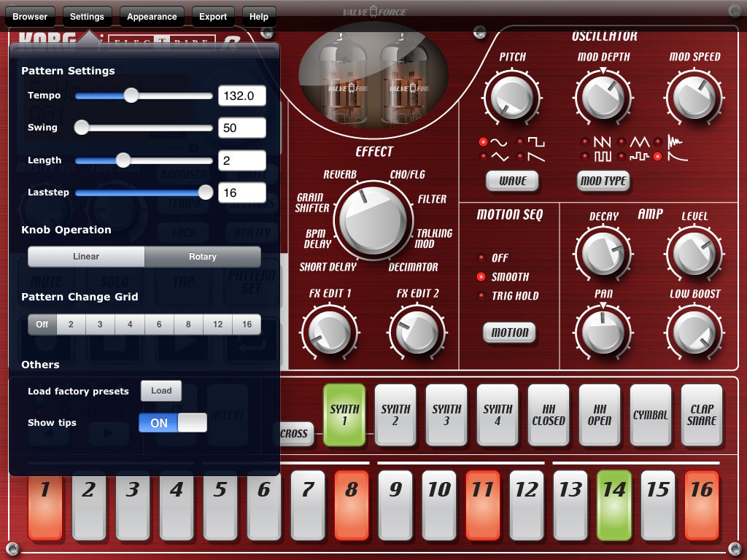Viewport: 747px width, 560px height.
Task: Click the Amp Decay knob
Action: 603,253
